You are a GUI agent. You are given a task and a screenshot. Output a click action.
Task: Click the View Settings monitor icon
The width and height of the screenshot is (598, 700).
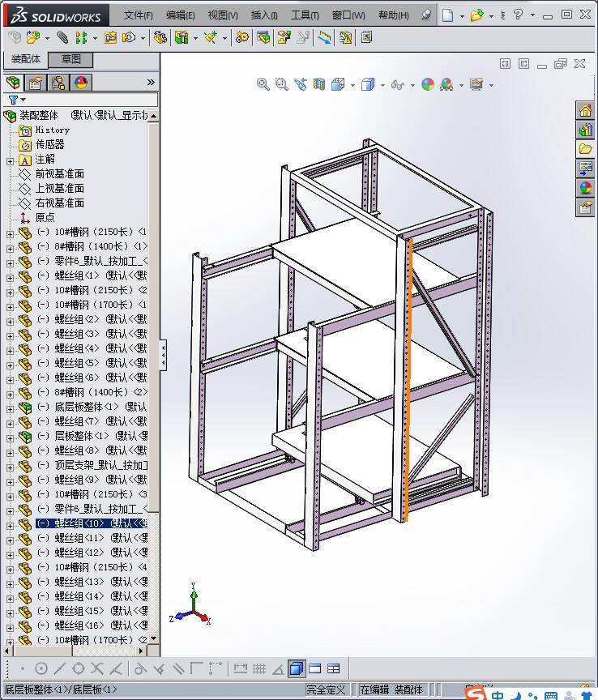point(476,84)
